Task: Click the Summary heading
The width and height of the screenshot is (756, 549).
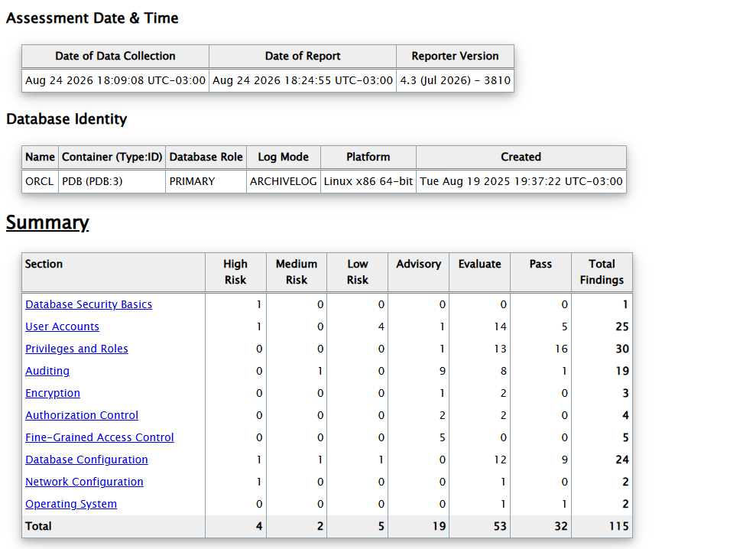Action: coord(47,223)
